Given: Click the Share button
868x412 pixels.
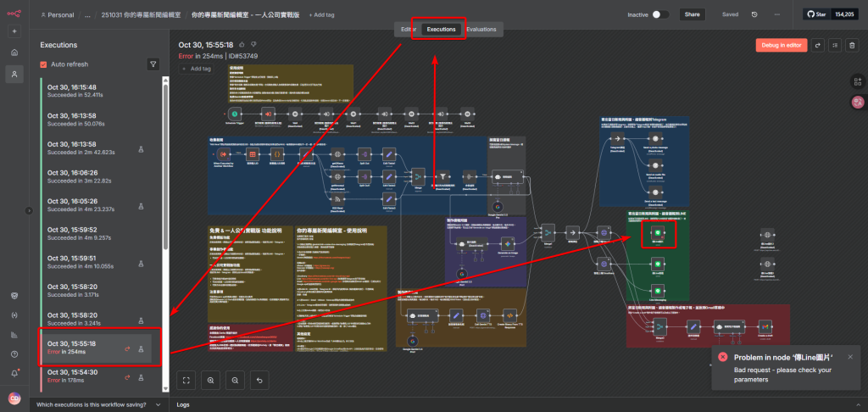Looking at the screenshot, I should coord(693,14).
